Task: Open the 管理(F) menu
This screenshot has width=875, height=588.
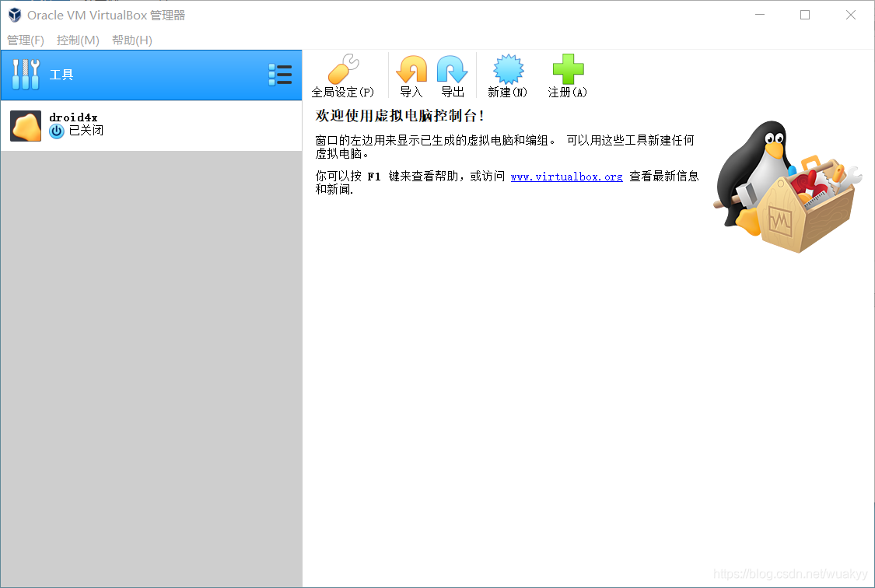Action: [25, 40]
